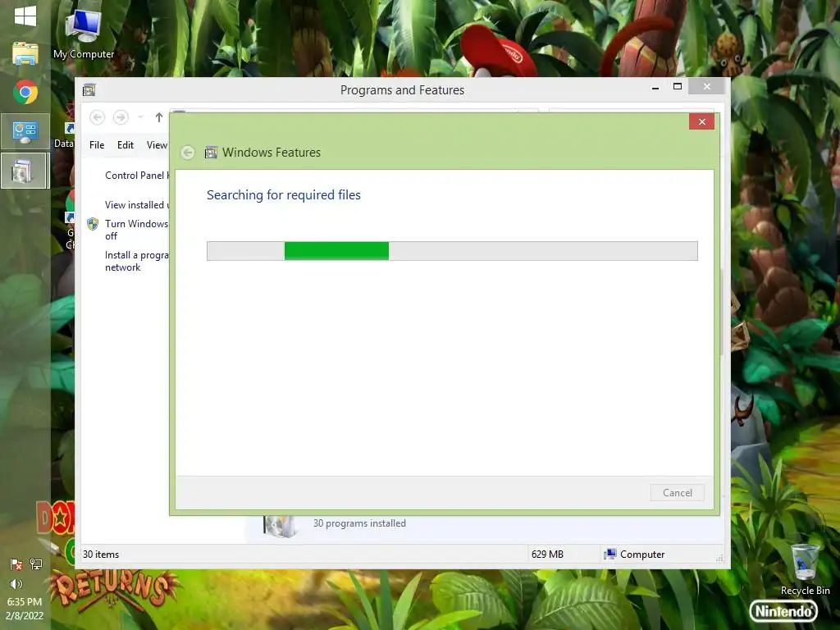Image resolution: width=840 pixels, height=630 pixels.
Task: Open the volume speaker tray icon
Action: 16,584
